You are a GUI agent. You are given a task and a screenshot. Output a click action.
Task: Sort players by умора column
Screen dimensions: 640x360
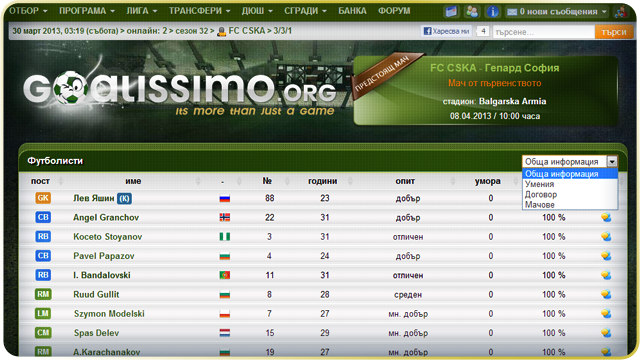487,181
